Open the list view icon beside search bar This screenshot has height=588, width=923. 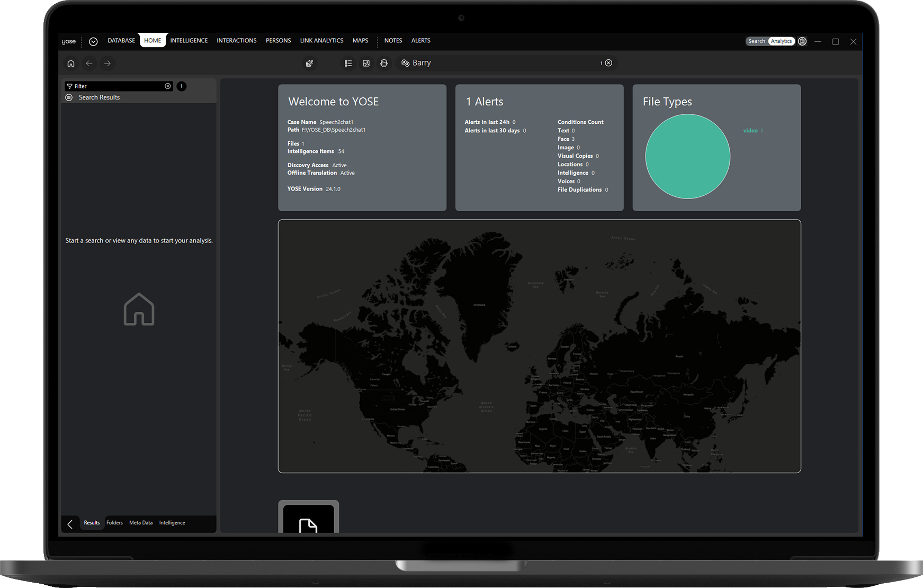click(x=348, y=64)
